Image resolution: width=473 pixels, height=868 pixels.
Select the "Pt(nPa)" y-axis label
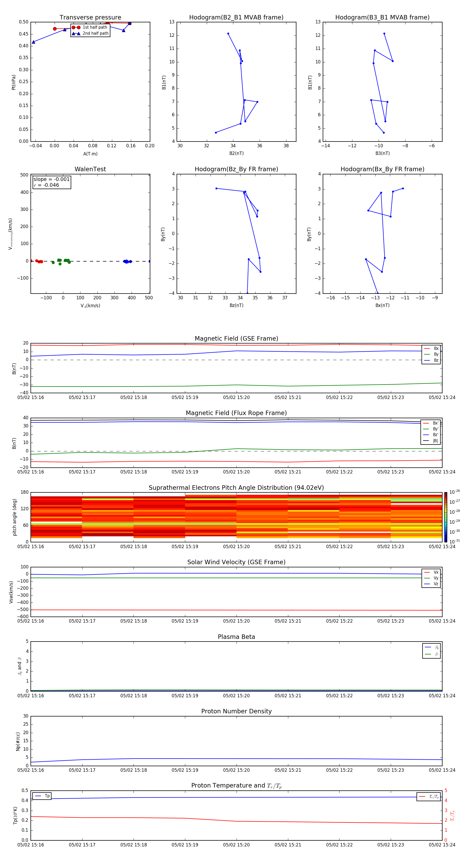[x=14, y=82]
